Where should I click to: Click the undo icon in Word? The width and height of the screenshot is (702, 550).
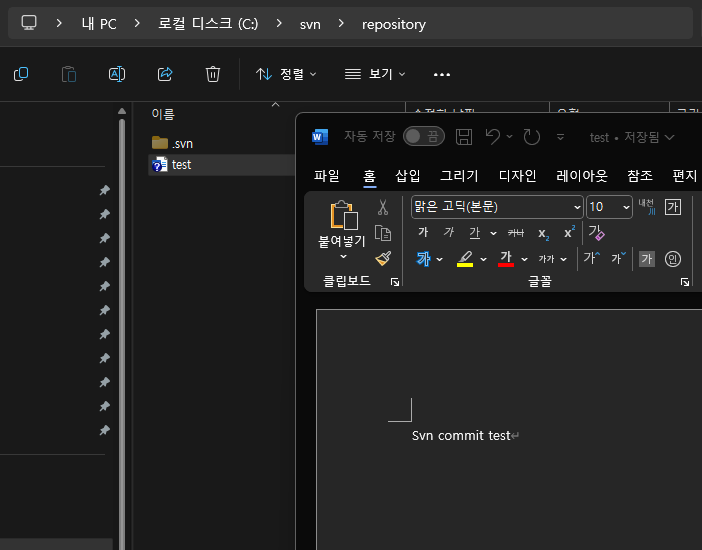pos(493,137)
